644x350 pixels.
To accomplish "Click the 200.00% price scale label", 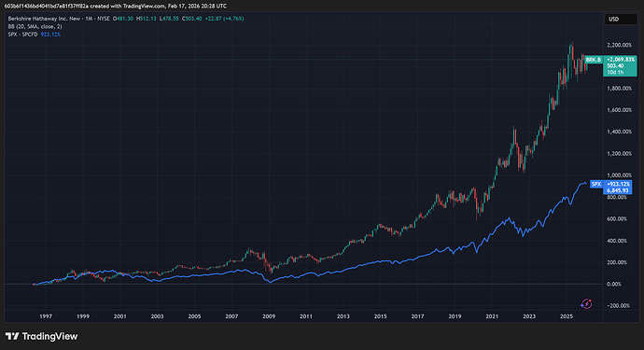I will (x=617, y=262).
